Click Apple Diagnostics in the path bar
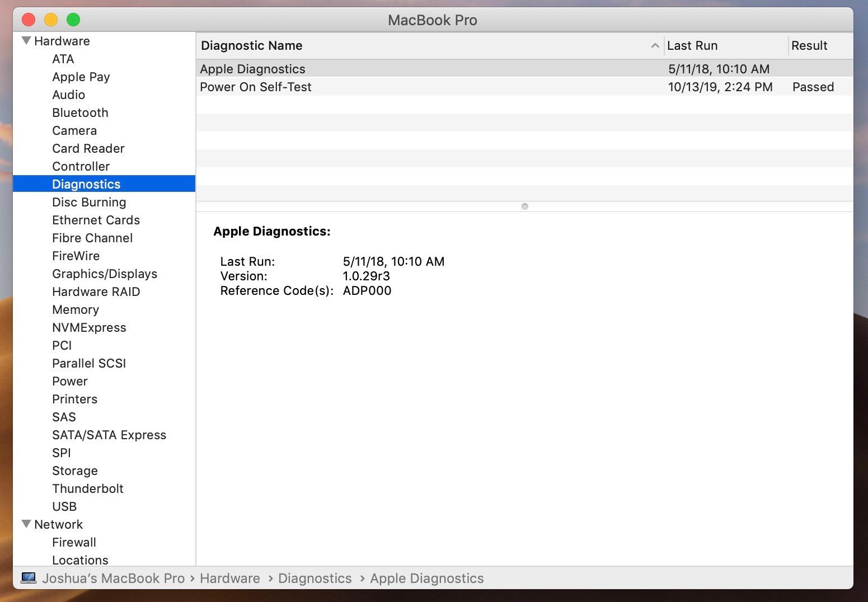This screenshot has height=602, width=868. point(427,578)
